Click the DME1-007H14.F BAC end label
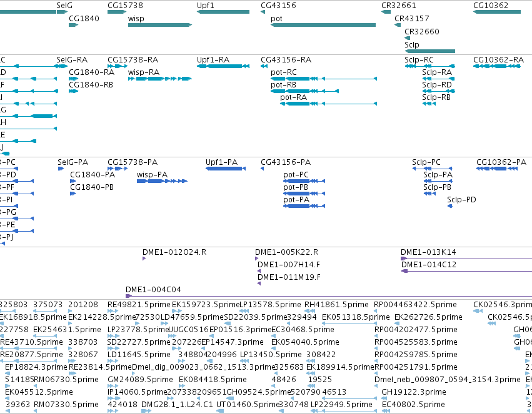Viewport: 532px width, 414px height. [289, 265]
